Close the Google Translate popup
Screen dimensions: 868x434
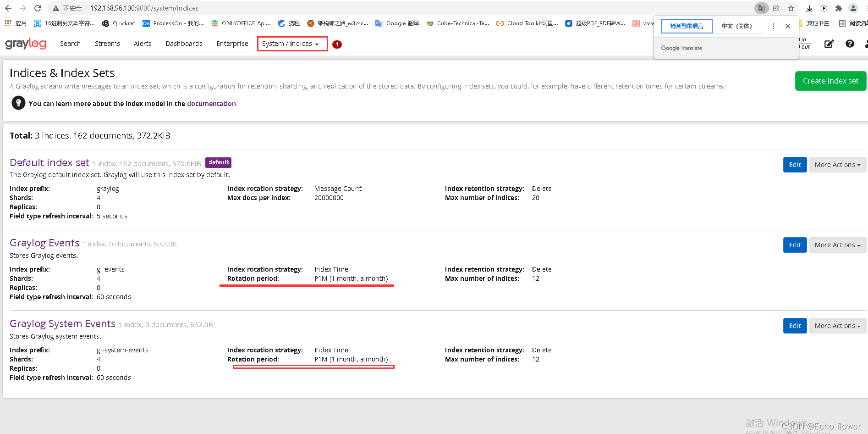pyautogui.click(x=788, y=26)
